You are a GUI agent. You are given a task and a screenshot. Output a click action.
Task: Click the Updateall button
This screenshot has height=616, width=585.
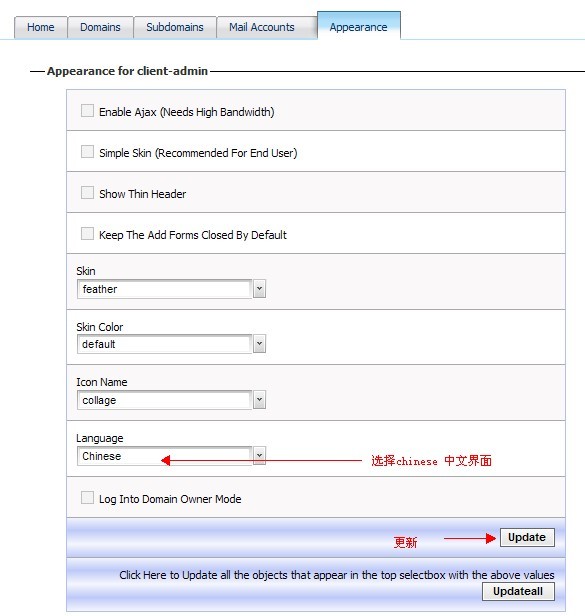tap(518, 591)
